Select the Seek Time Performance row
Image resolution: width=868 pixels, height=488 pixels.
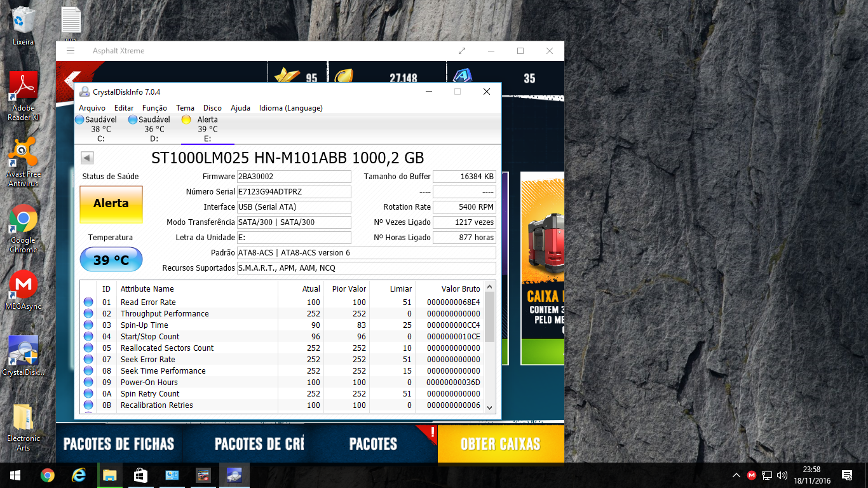pos(282,371)
